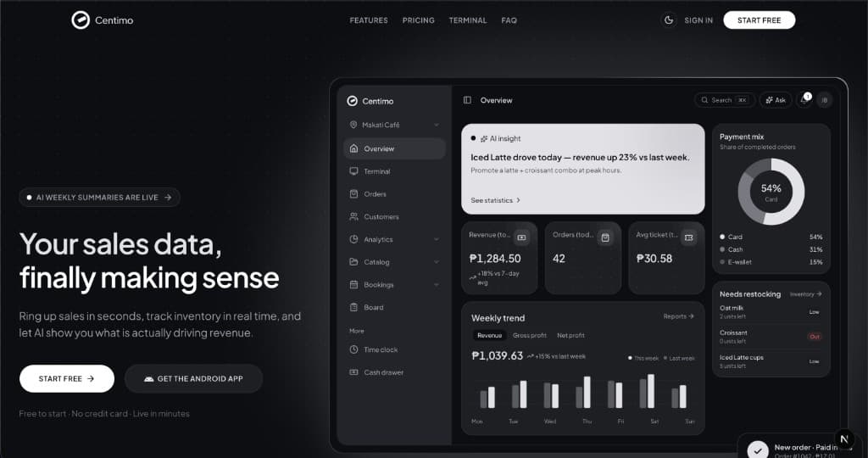Click the Ask AI button

776,100
